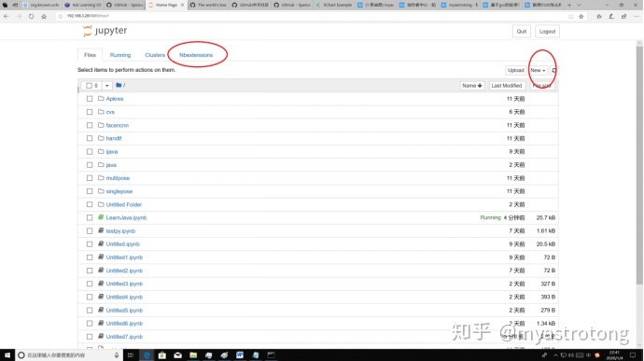The image size is (644, 361).
Task: Click the browser back arrow
Action: click(7, 17)
